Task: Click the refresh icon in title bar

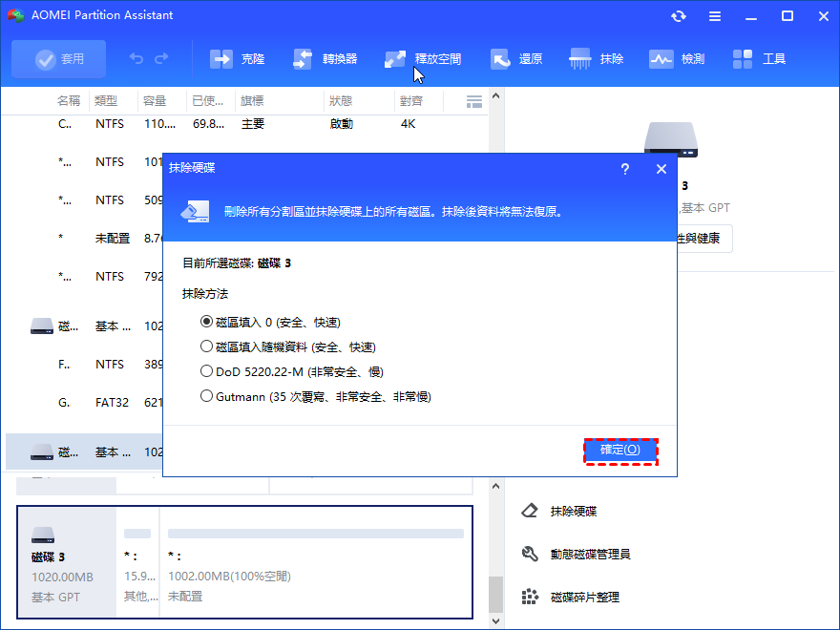Action: pos(679,16)
